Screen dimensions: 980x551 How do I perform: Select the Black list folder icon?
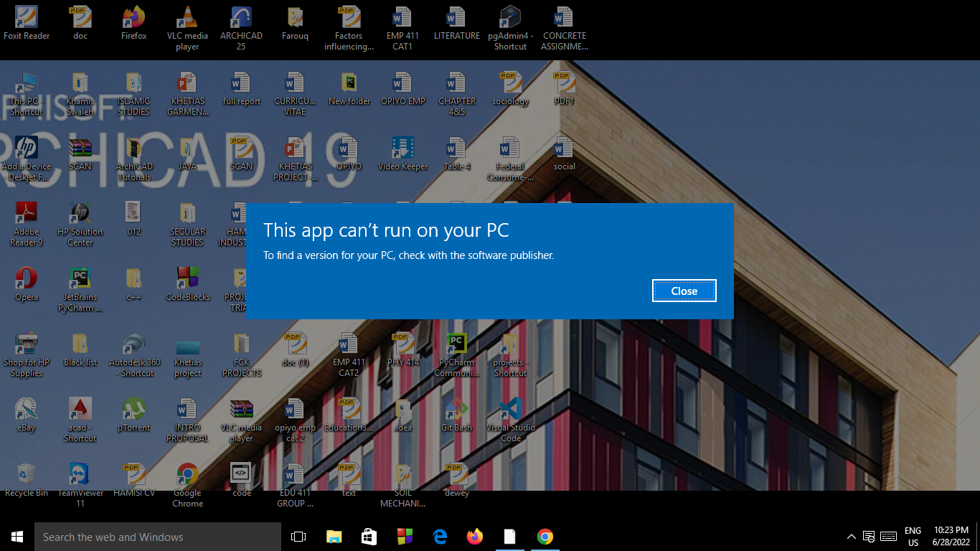(80, 350)
